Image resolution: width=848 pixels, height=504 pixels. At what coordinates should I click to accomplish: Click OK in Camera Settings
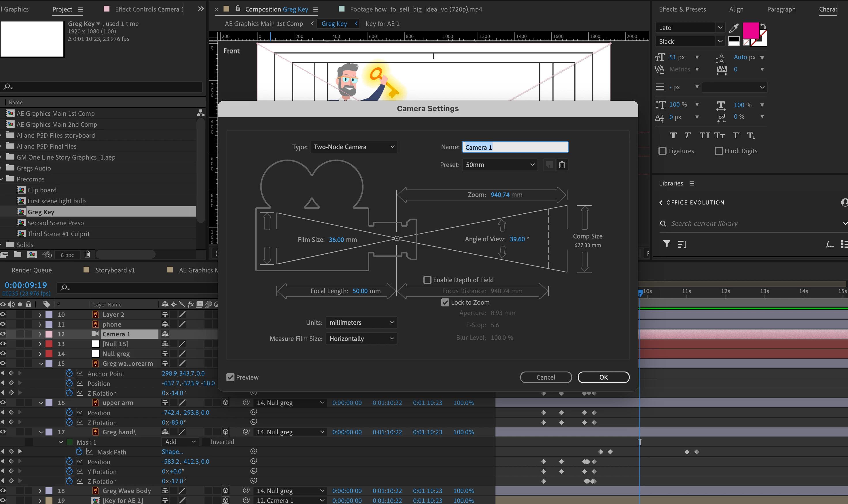[603, 377]
